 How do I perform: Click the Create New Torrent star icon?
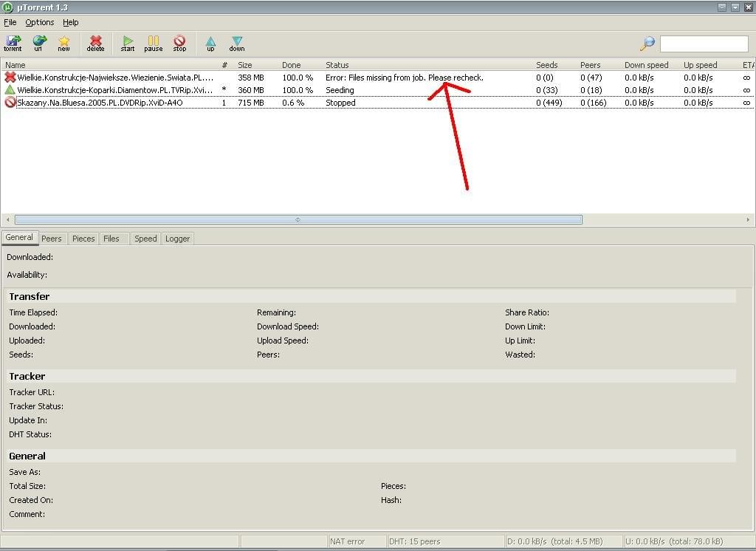tap(63, 43)
